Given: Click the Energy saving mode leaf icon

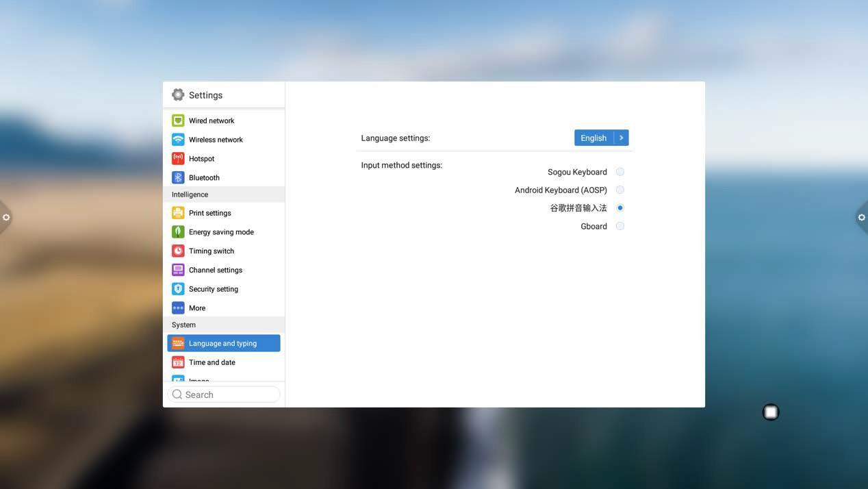Looking at the screenshot, I should 178,232.
